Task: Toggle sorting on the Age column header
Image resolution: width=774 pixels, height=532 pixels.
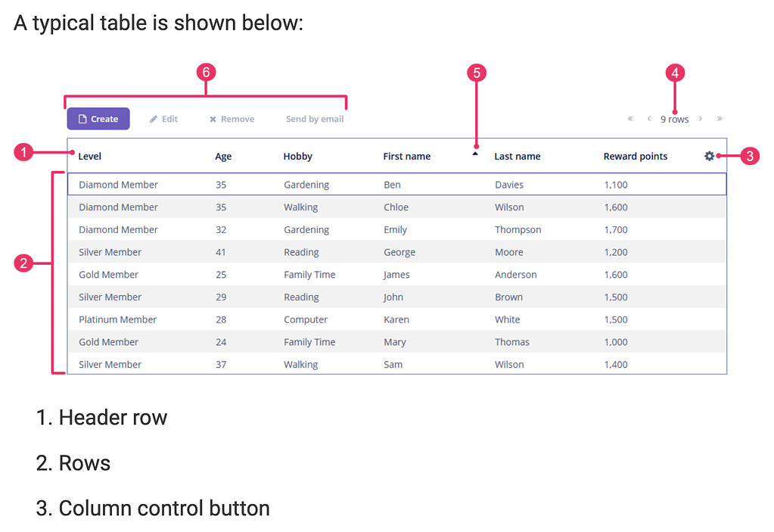Action: [222, 157]
